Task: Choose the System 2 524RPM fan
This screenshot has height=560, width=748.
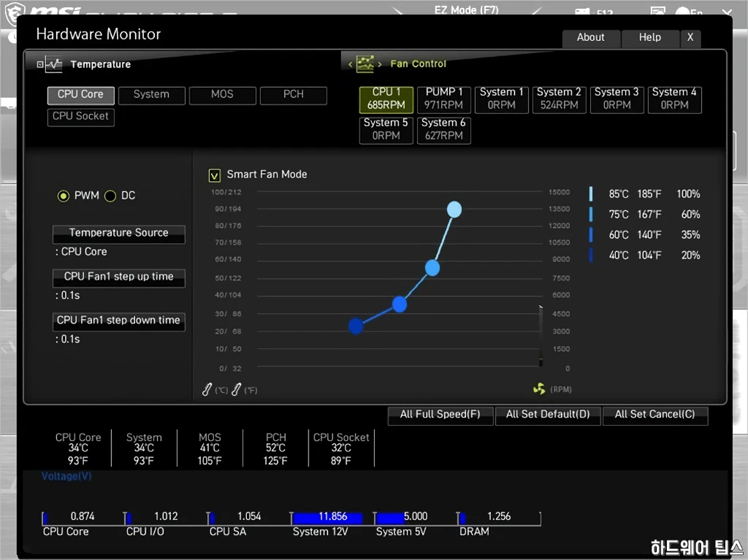Action: (559, 99)
